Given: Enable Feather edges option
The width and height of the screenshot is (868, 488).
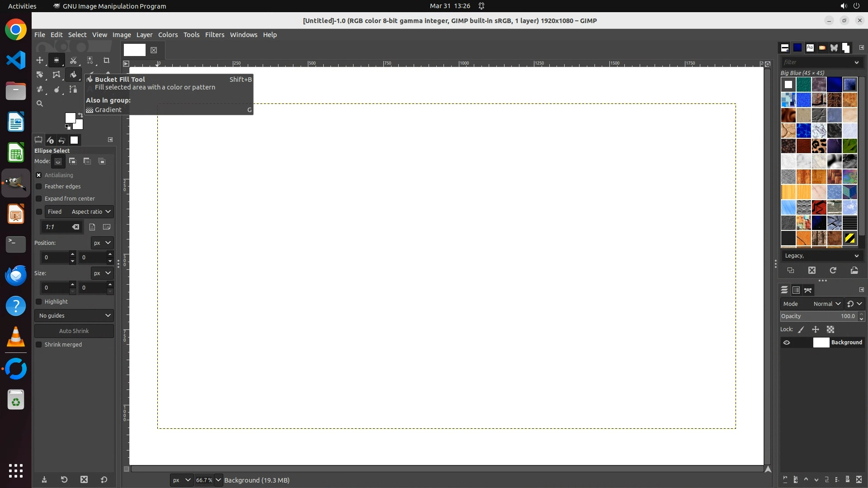Looking at the screenshot, I should 39,187.
